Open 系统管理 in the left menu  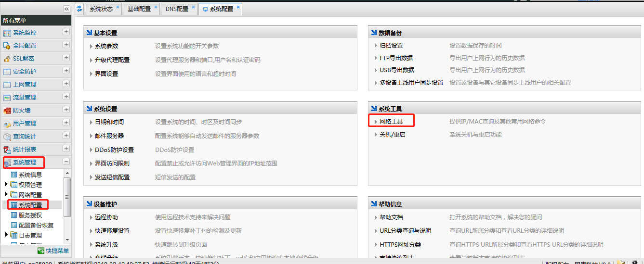click(25, 163)
